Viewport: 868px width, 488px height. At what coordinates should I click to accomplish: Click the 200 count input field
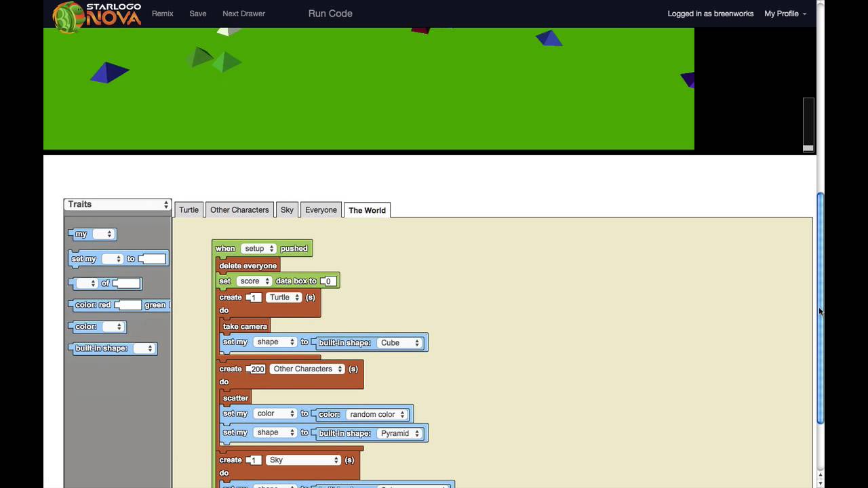click(x=258, y=369)
